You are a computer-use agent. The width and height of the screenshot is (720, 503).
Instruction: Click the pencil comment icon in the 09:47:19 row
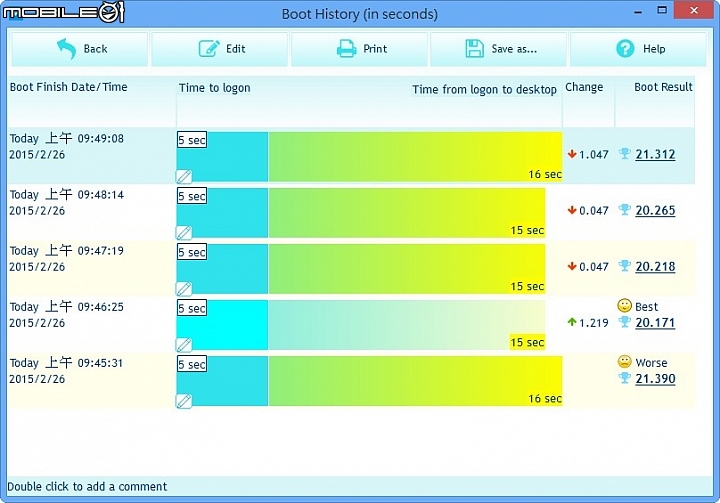[x=184, y=288]
